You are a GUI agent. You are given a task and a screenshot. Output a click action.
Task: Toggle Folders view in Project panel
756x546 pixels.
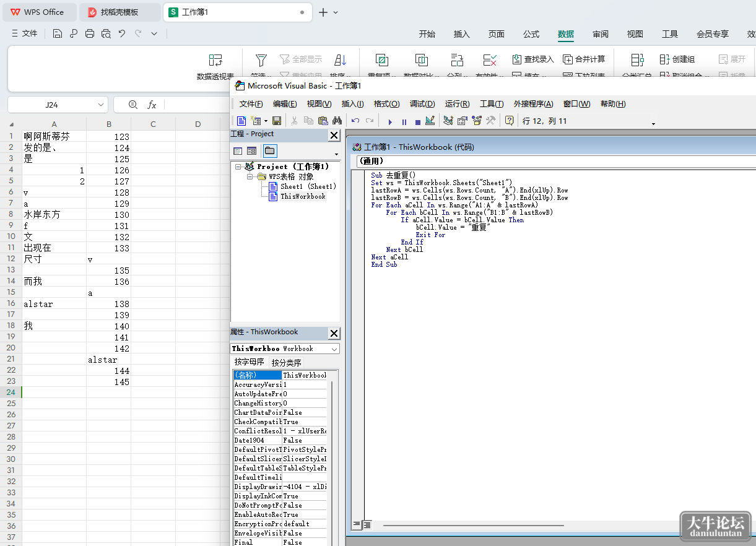pos(270,150)
